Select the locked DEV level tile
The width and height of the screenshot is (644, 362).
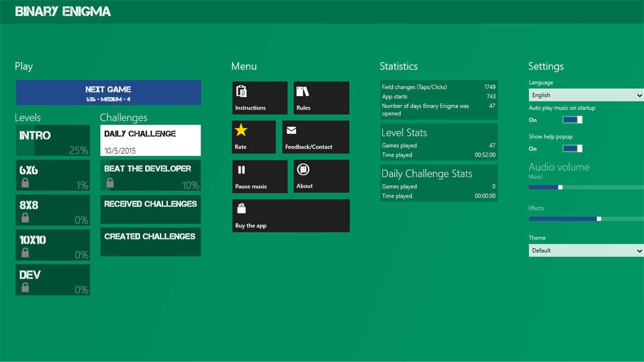[x=52, y=280]
